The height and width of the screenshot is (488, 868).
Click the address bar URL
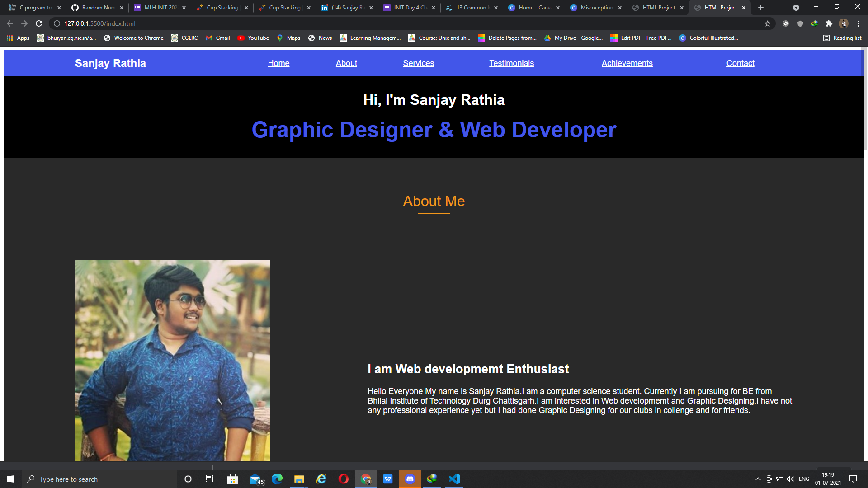tap(99, 23)
